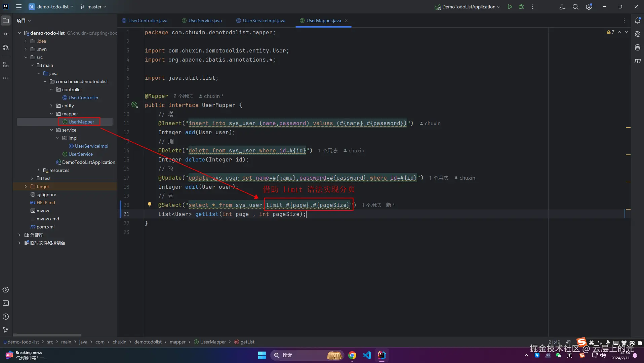Open the Services tool window

[6, 290]
